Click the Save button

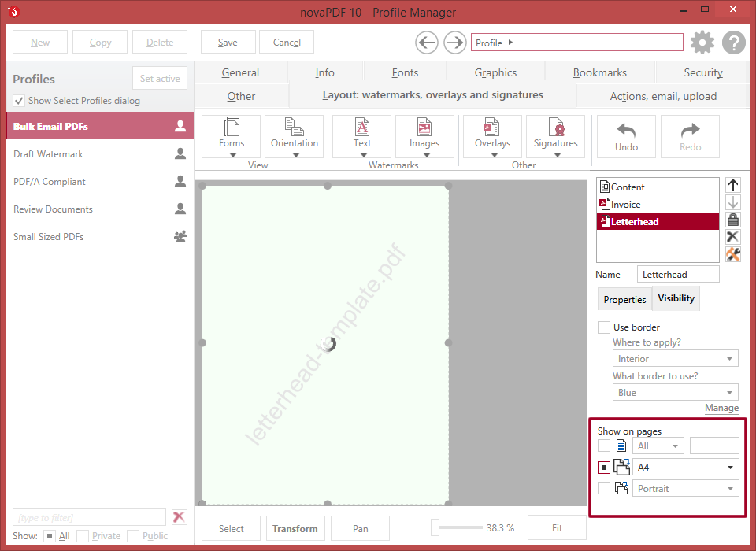(228, 43)
